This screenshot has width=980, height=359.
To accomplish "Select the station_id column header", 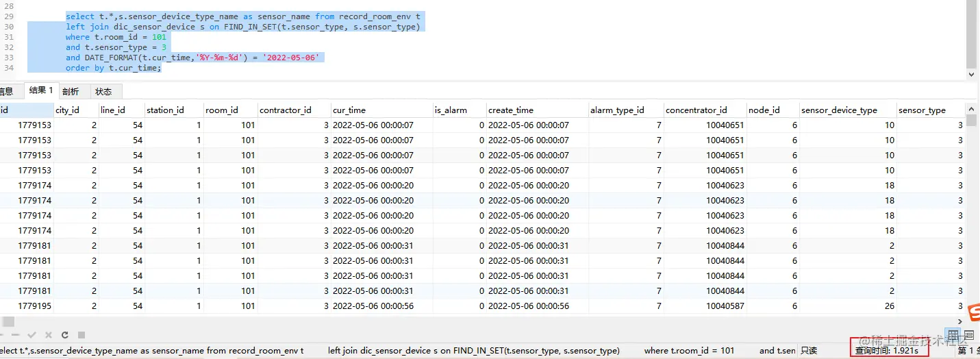I will click(174, 110).
